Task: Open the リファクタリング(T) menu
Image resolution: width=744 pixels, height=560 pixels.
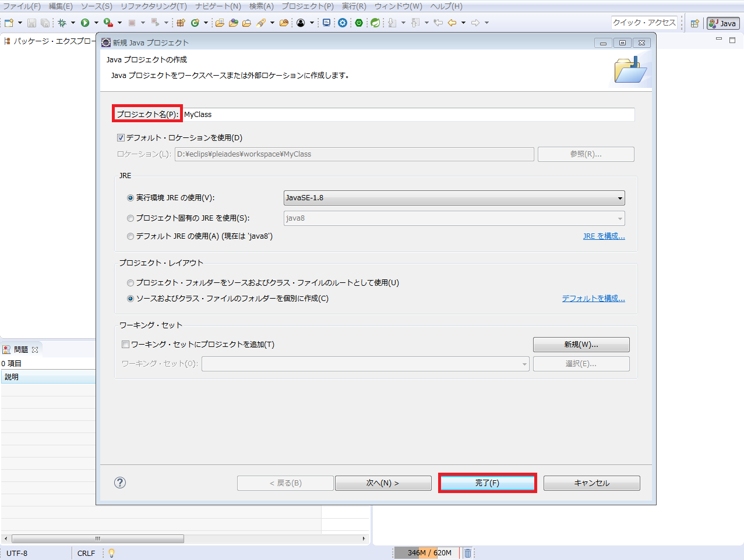Action: point(154,6)
